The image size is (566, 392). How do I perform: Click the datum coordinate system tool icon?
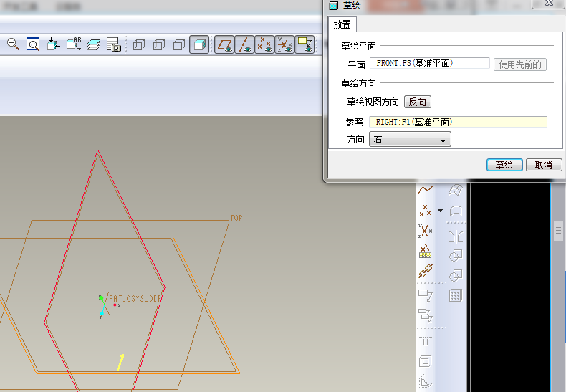[x=426, y=231]
